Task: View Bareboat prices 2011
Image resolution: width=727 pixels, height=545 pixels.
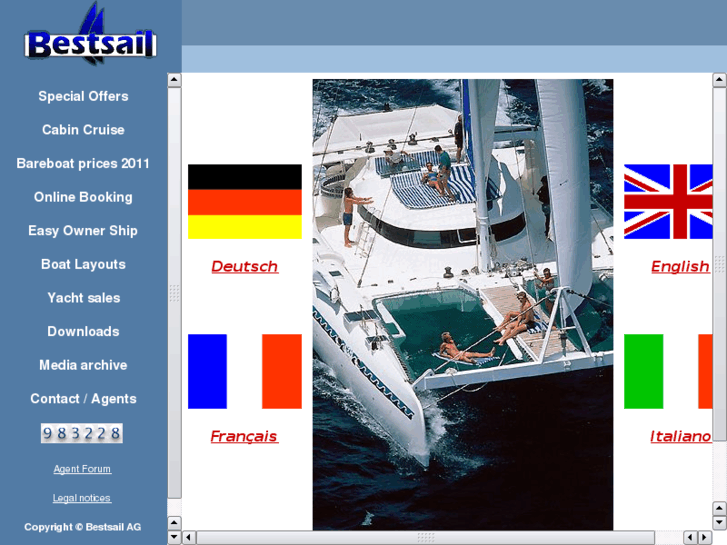Action: (x=83, y=163)
